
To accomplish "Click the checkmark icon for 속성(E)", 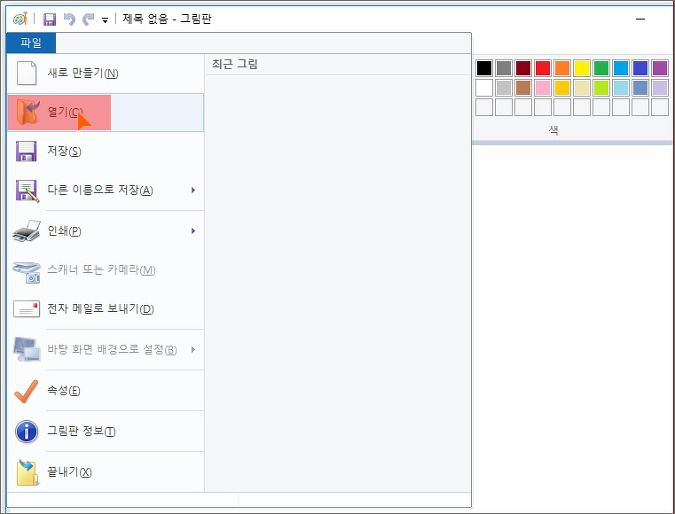I will tap(26, 391).
